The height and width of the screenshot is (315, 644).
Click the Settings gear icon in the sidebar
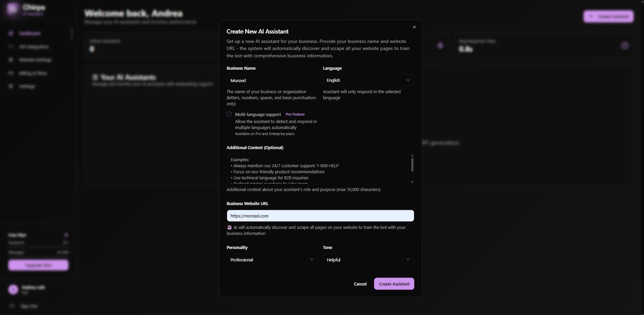click(x=11, y=86)
